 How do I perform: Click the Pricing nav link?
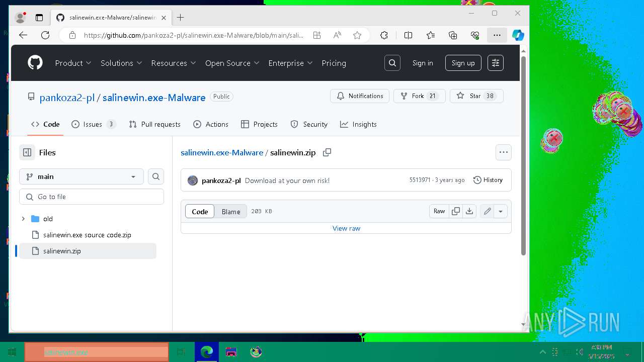tap(334, 63)
